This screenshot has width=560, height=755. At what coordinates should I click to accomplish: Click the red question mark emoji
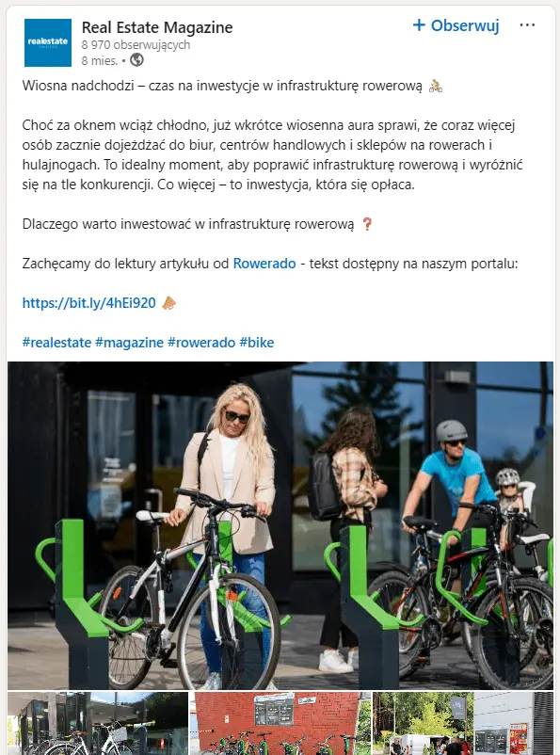pyautogui.click(x=367, y=224)
